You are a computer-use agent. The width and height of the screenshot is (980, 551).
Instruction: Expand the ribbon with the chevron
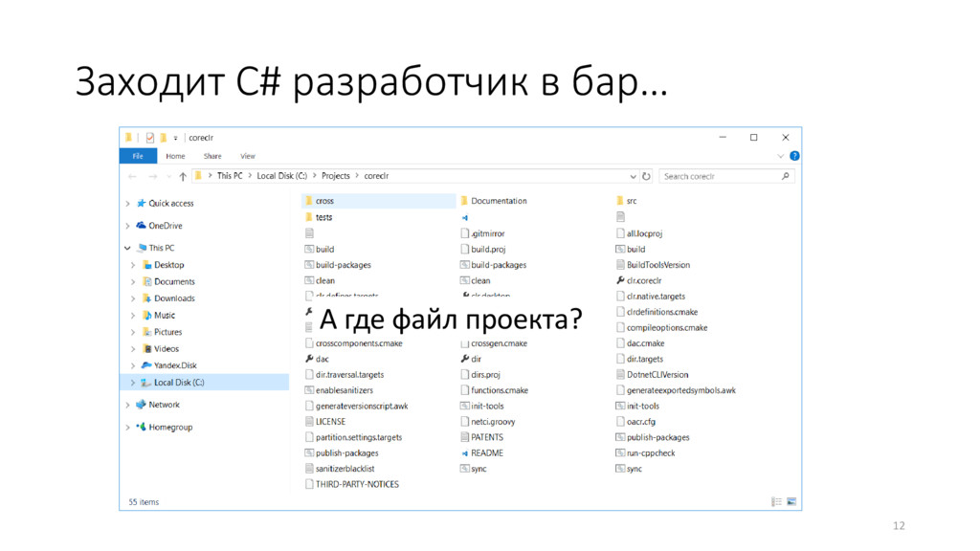780,156
